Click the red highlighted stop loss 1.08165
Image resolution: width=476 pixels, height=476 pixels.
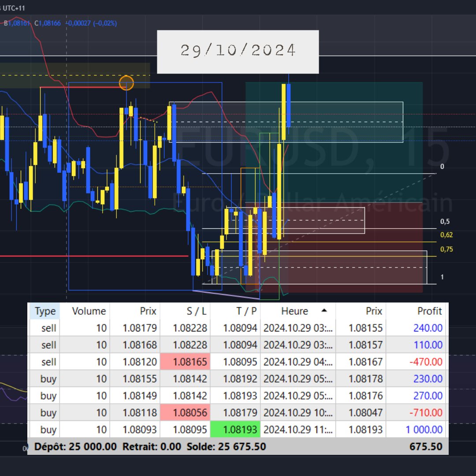(185, 362)
